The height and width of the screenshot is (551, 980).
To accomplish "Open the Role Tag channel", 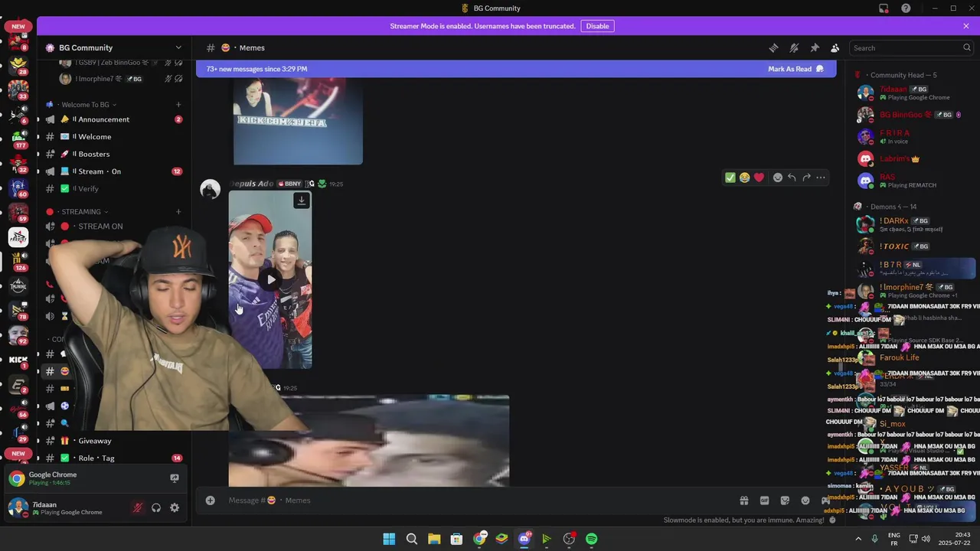I will 115,458.
